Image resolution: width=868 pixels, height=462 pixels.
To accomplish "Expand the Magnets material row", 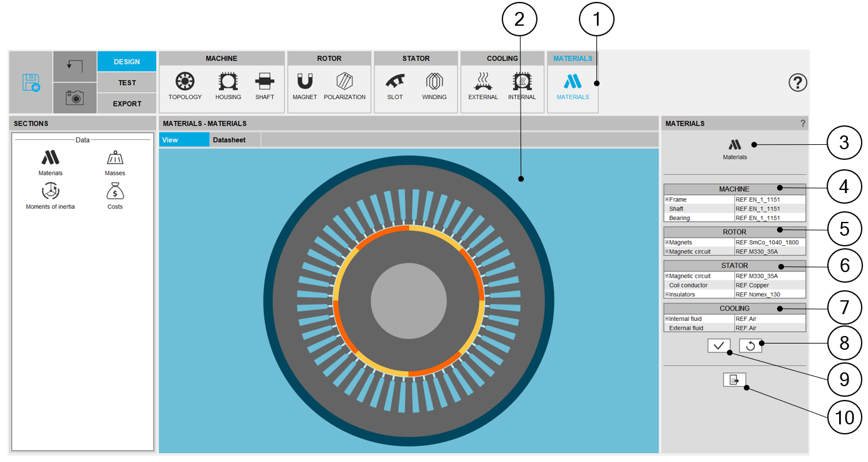I will [x=667, y=243].
